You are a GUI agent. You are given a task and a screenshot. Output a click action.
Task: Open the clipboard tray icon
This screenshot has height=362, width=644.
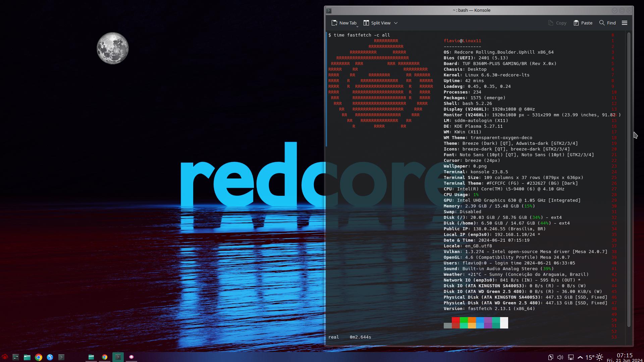point(551,357)
